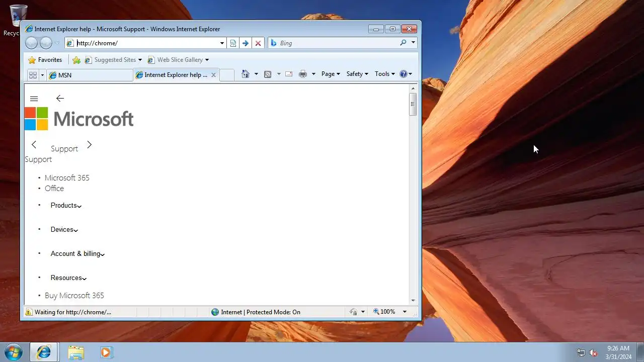Click the right chevron beside Support
Viewport: 644px width, 362px height.
pos(89,145)
